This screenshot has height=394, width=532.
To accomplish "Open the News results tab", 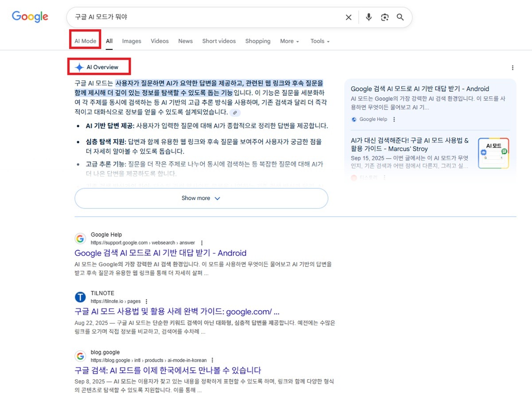I will tap(185, 41).
